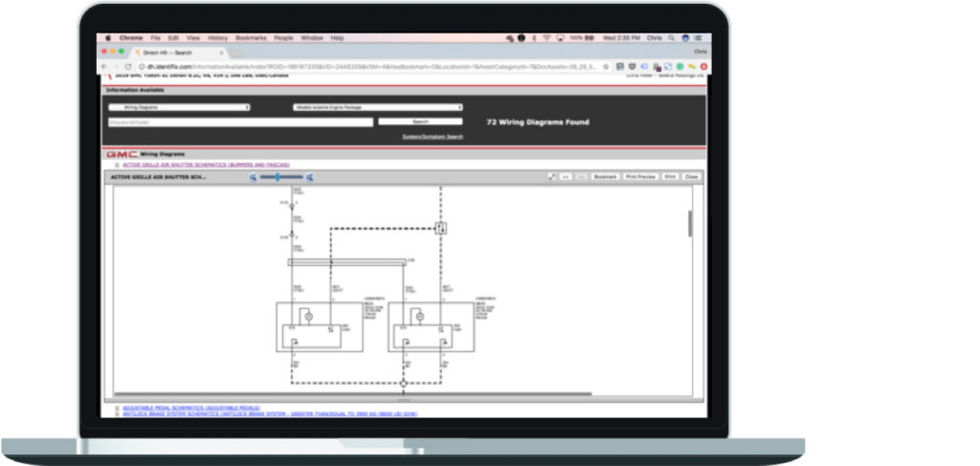The width and height of the screenshot is (980, 466).
Task: Click the GMC logo
Action: (x=122, y=153)
